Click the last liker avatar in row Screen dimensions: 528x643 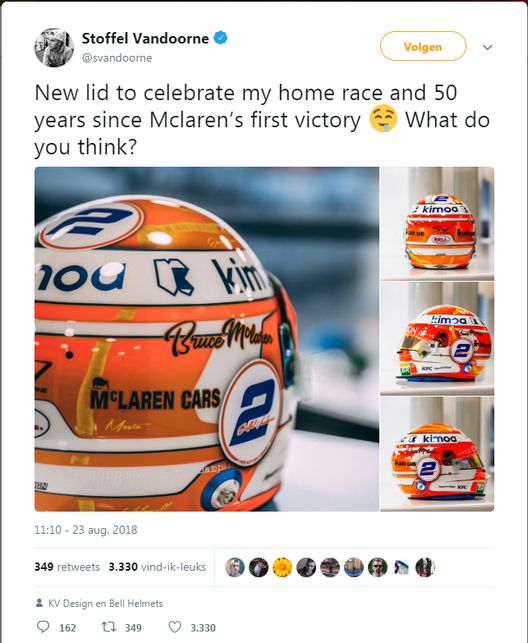tap(425, 568)
